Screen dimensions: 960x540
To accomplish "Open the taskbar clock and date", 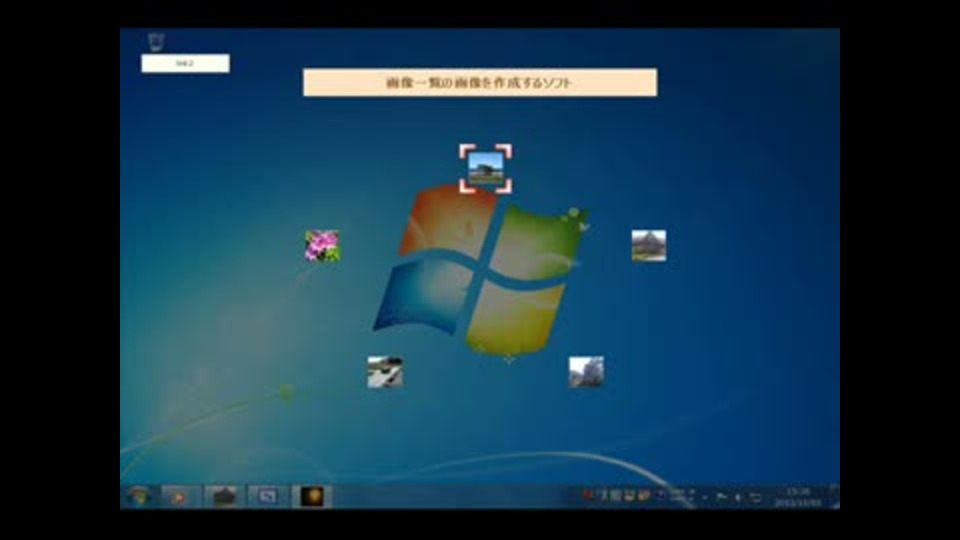I will point(798,497).
